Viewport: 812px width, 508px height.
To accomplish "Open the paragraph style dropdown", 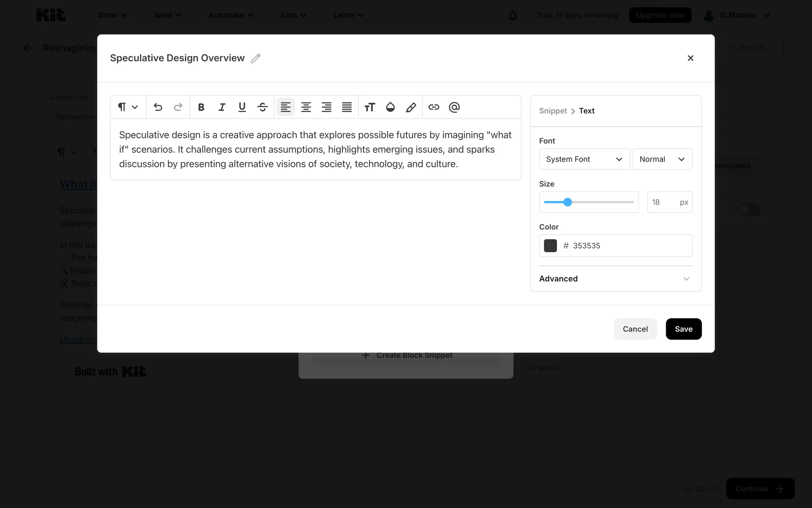I will coord(128,107).
